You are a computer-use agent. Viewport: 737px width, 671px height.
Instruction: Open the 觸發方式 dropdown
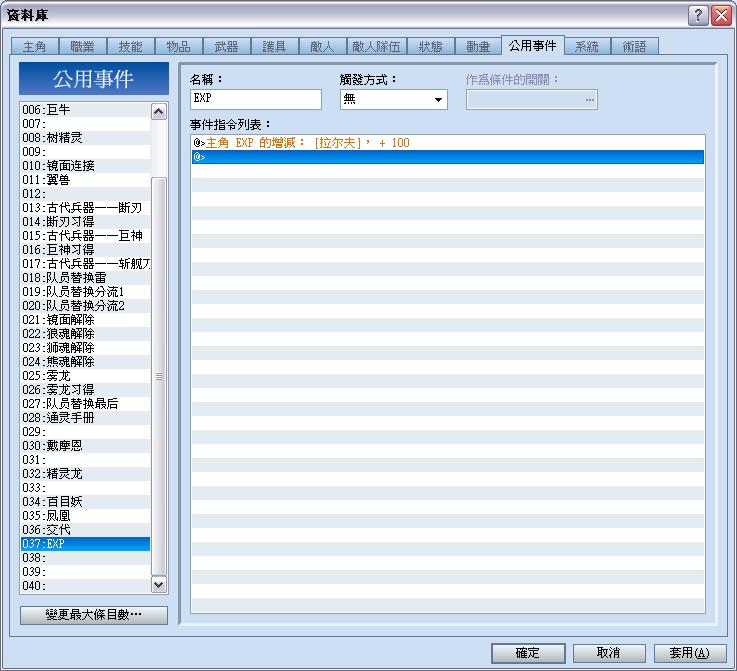click(x=393, y=99)
